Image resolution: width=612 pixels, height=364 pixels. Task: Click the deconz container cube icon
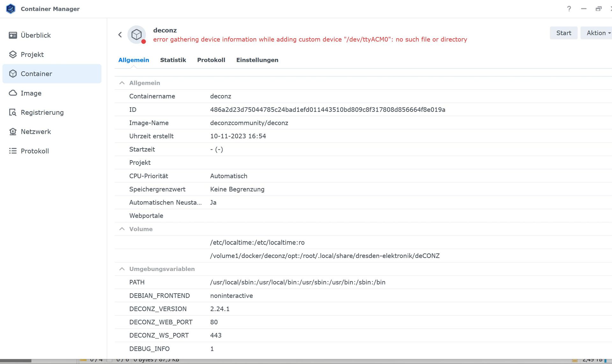click(137, 34)
